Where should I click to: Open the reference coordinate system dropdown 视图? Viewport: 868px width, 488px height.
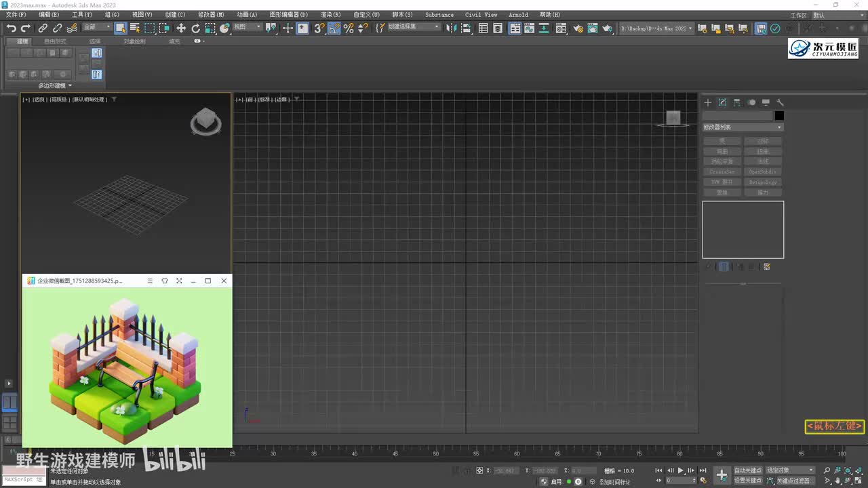pos(247,27)
